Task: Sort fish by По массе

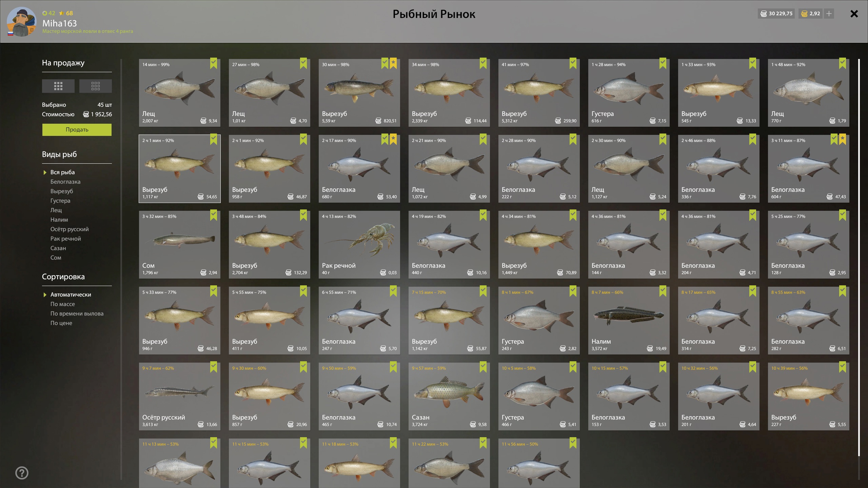Action: click(63, 304)
